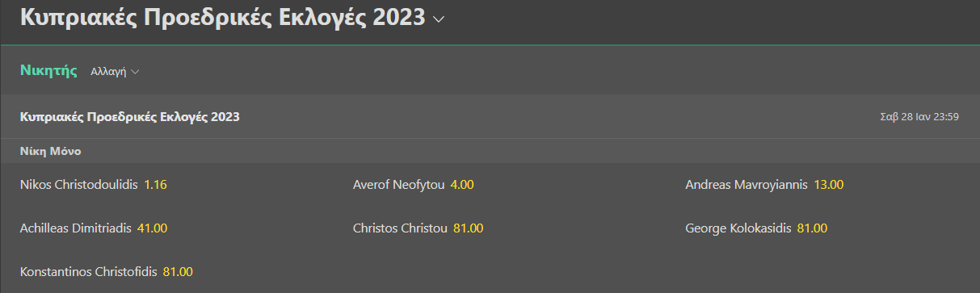Open the Αλλαγή market dropdown

click(x=115, y=71)
